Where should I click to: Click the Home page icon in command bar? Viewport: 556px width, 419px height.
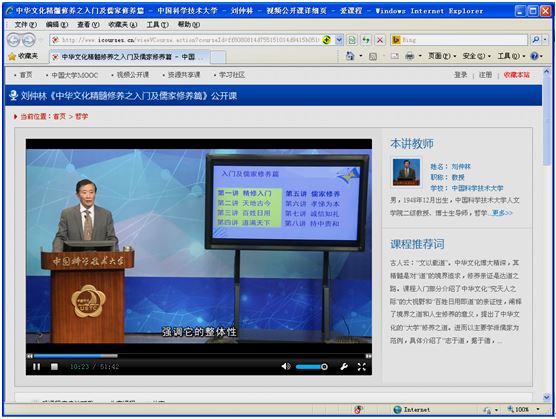click(350, 56)
